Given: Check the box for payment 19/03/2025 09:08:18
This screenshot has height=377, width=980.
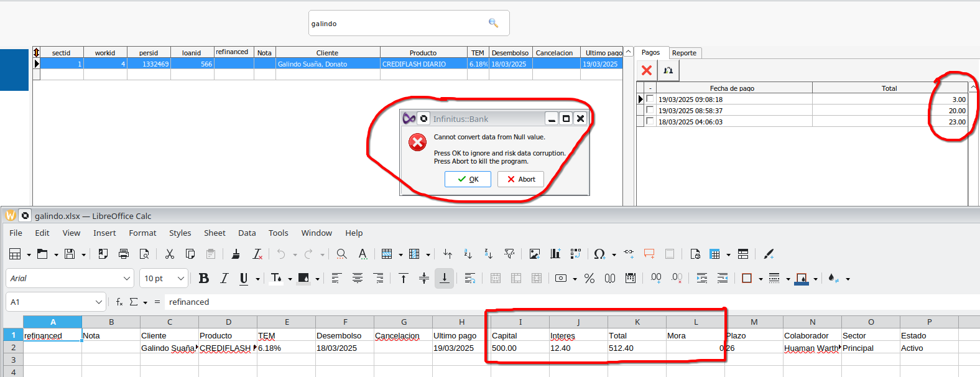Looking at the screenshot, I should coord(650,99).
